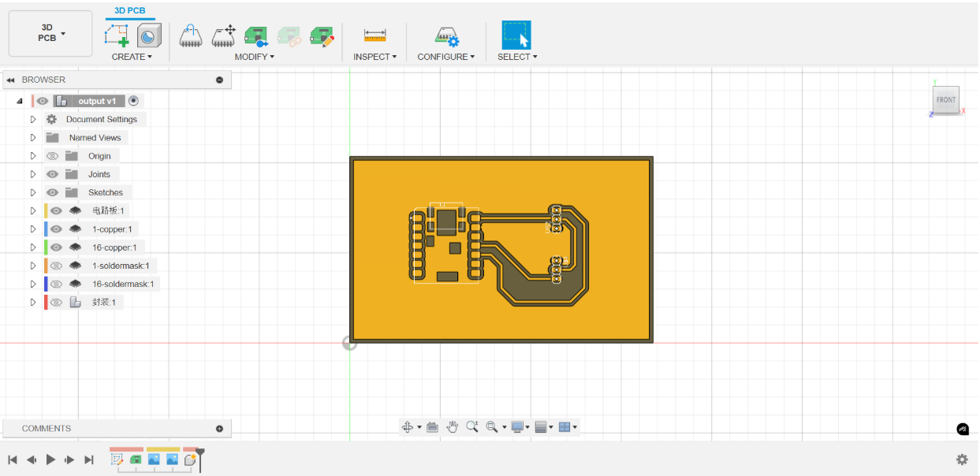This screenshot has height=476, width=980.
Task: Open the SELECT menu
Action: (x=517, y=57)
